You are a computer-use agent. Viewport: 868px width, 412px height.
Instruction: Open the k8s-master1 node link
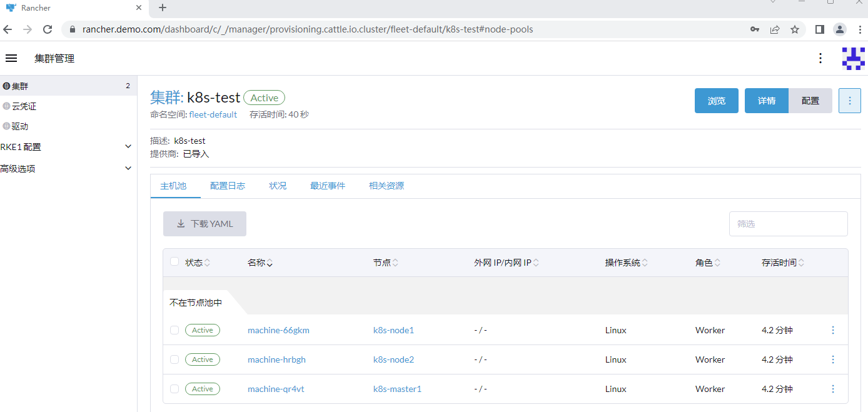pos(397,389)
